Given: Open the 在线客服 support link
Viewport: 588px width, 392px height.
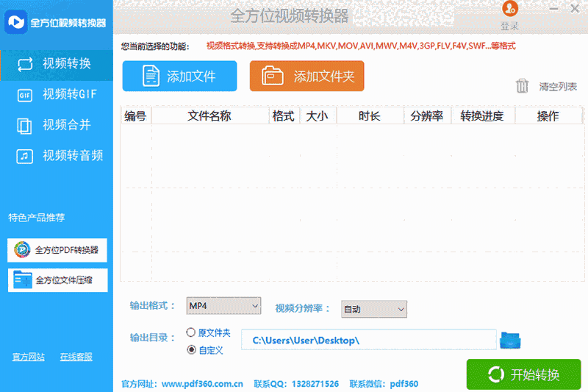Looking at the screenshot, I should coord(76,357).
